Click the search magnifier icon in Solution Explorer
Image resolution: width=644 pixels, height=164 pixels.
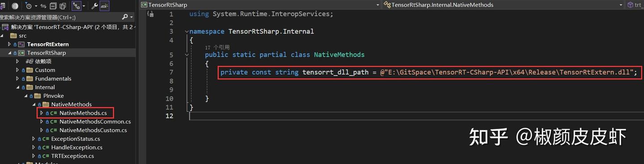tap(125, 17)
